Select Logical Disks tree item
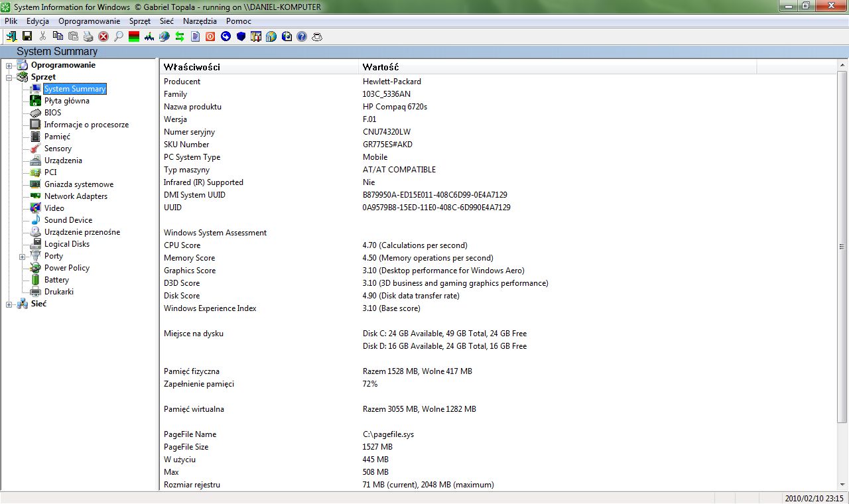Screen dimensions: 849x504 (x=67, y=244)
